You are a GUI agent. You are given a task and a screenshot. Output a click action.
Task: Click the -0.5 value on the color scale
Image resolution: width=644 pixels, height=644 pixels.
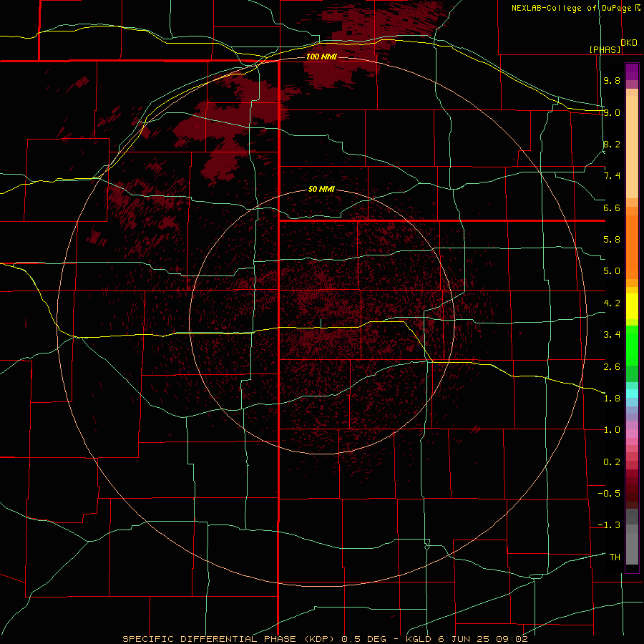click(609, 494)
